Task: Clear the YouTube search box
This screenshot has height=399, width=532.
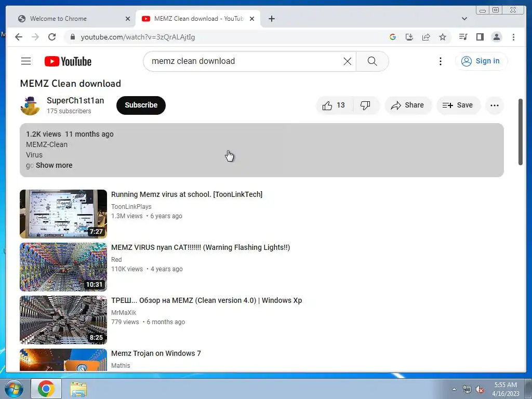Action: (348, 61)
